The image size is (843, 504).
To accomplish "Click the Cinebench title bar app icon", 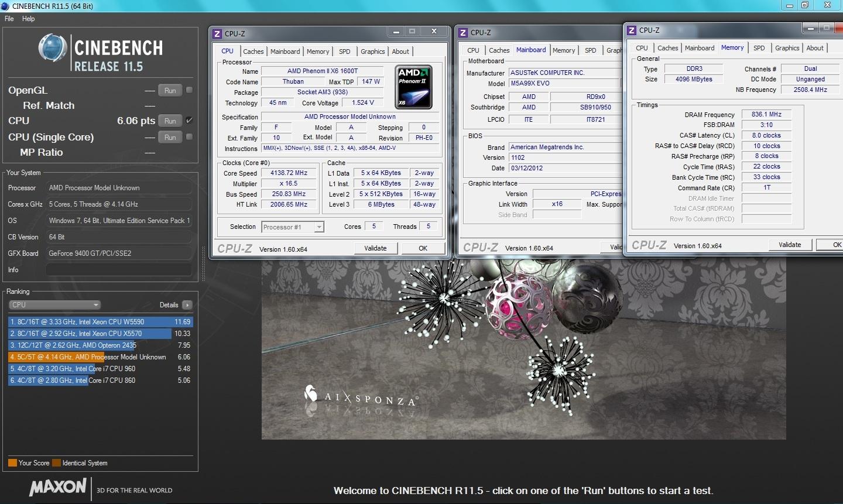I will pyautogui.click(x=5, y=6).
